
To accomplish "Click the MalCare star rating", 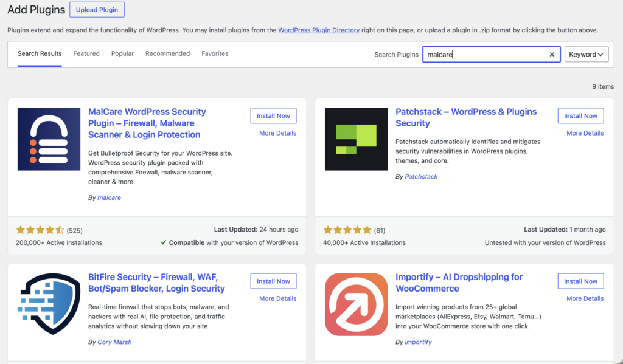I will click(40, 230).
